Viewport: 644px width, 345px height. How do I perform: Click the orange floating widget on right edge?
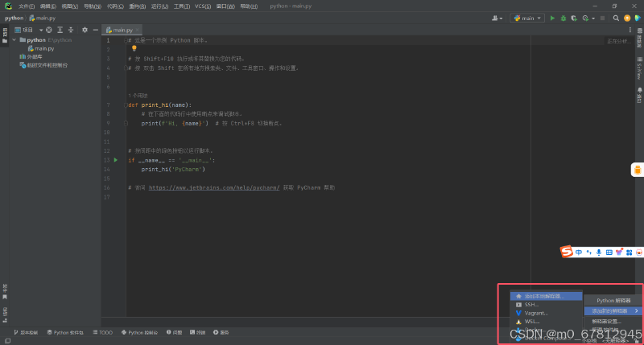pos(638,170)
